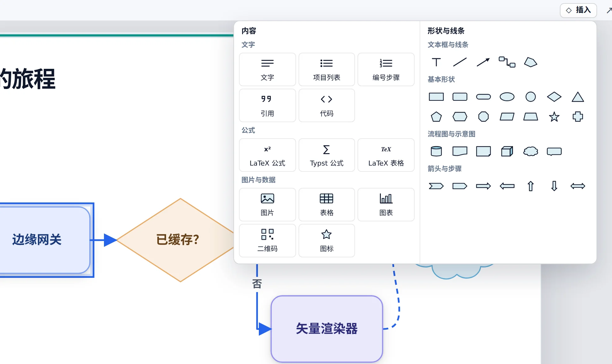Choose the cylinder database shape
This screenshot has height=364, width=612.
tap(436, 152)
